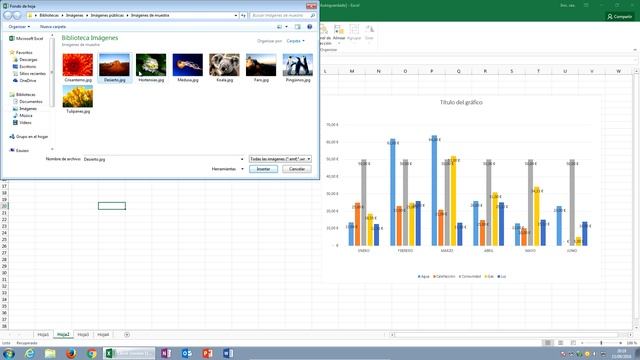The width and height of the screenshot is (640, 360).
Task: Click Bibliotecas in the address breadcrumb
Action: [49, 16]
